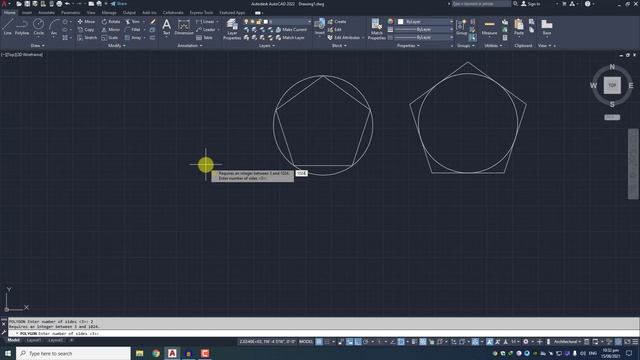Viewport: 640px width, 360px height.
Task: Click the Move tool
Action: click(86, 21)
